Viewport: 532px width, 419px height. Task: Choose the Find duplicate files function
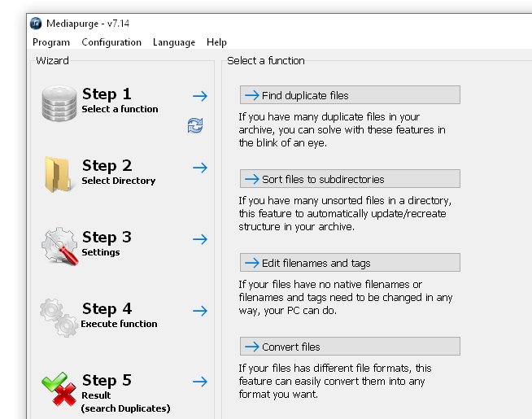(x=350, y=95)
